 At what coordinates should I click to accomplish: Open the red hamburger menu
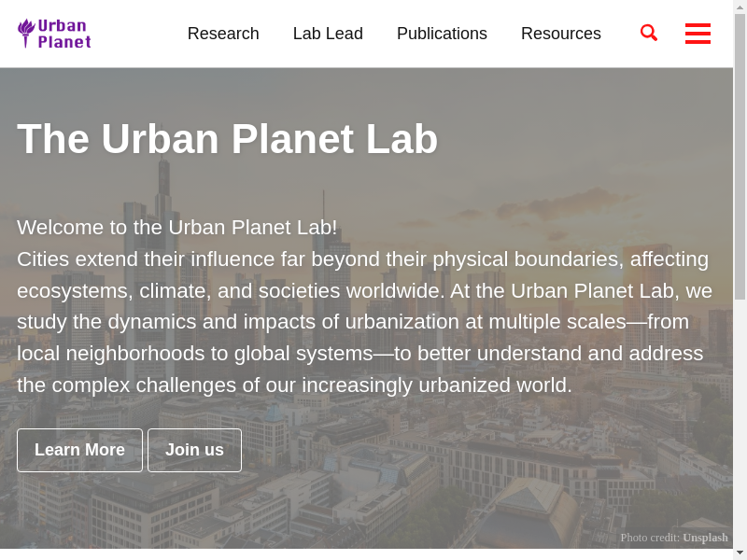click(x=698, y=34)
